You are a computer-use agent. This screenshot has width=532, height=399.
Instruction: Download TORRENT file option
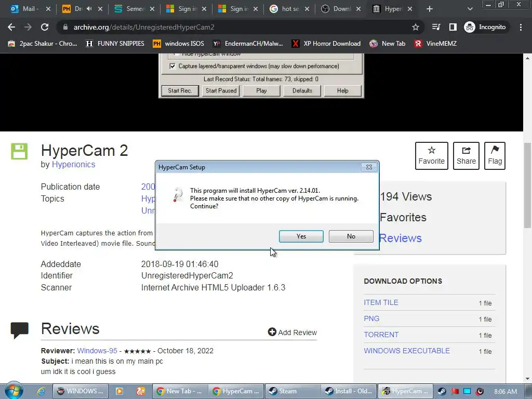[x=381, y=335]
